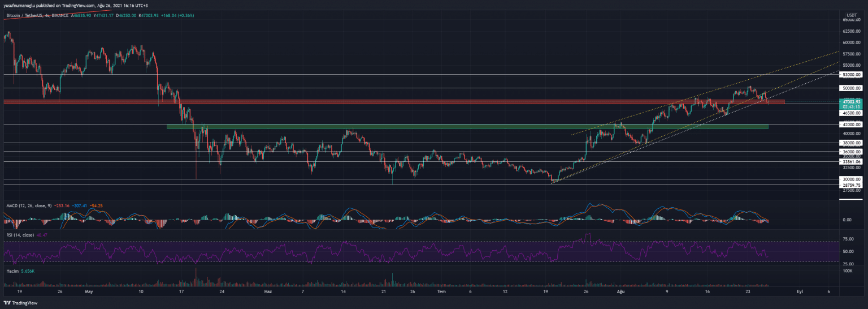
Task: Select the 38000.00 horizontal line label
Action: [850, 143]
